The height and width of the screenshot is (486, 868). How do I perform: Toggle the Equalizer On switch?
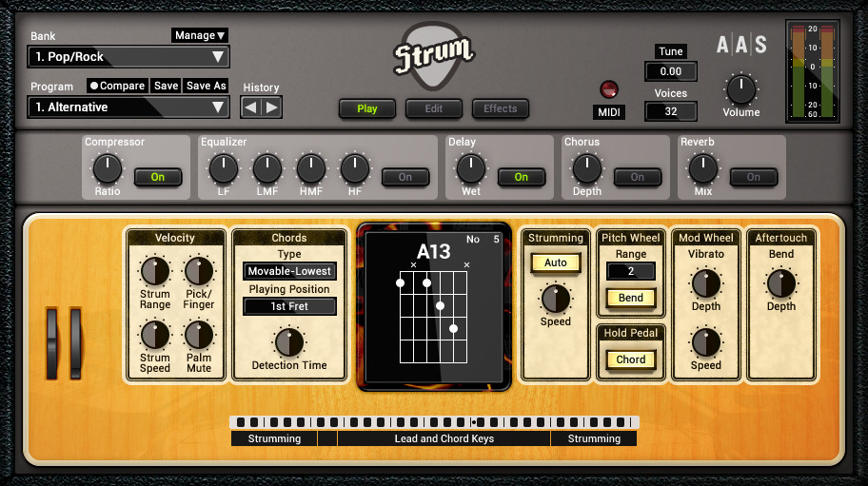coord(405,177)
